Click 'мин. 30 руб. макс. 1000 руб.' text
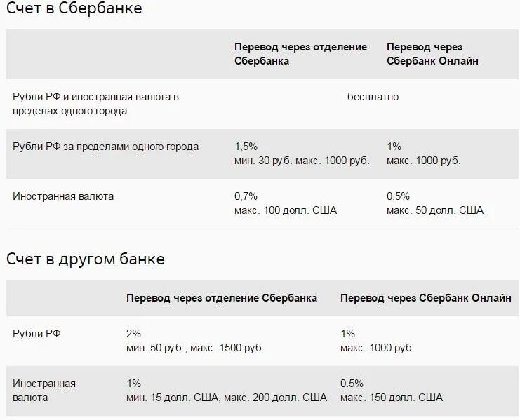Screen dimensions: 520x420 tap(301, 161)
